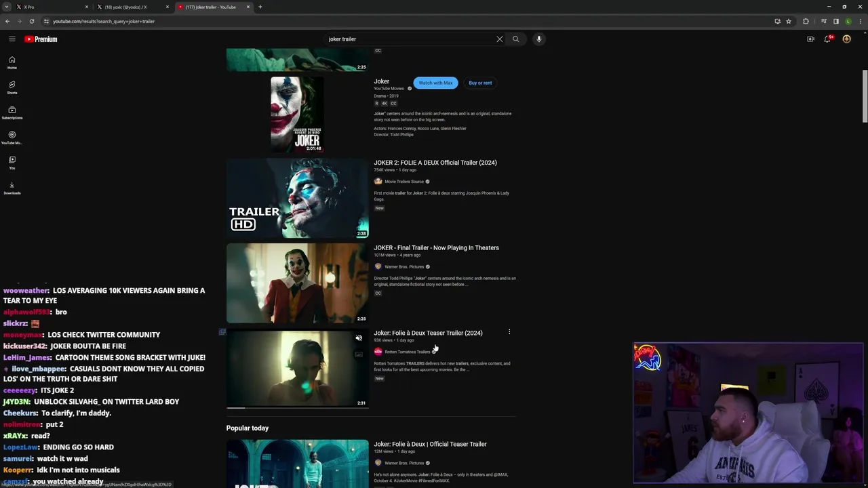The image size is (868, 488).
Task: Switch to the X Pro tab
Action: pos(51,7)
